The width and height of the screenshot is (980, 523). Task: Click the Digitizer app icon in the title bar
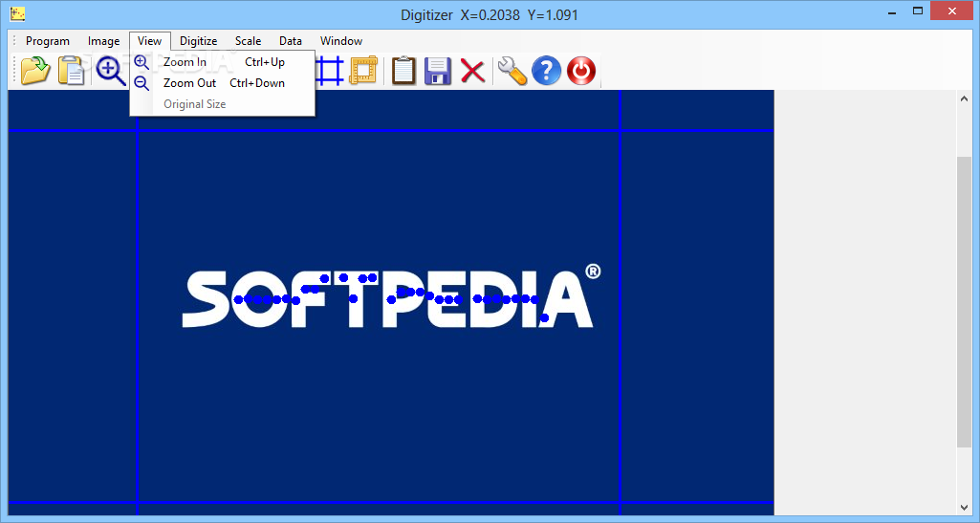pyautogui.click(x=17, y=13)
